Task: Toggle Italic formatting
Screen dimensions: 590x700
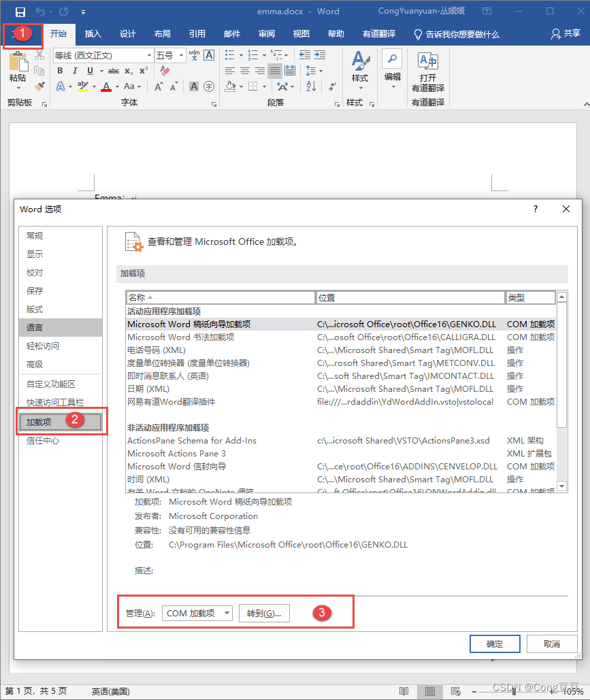Action: (x=75, y=71)
